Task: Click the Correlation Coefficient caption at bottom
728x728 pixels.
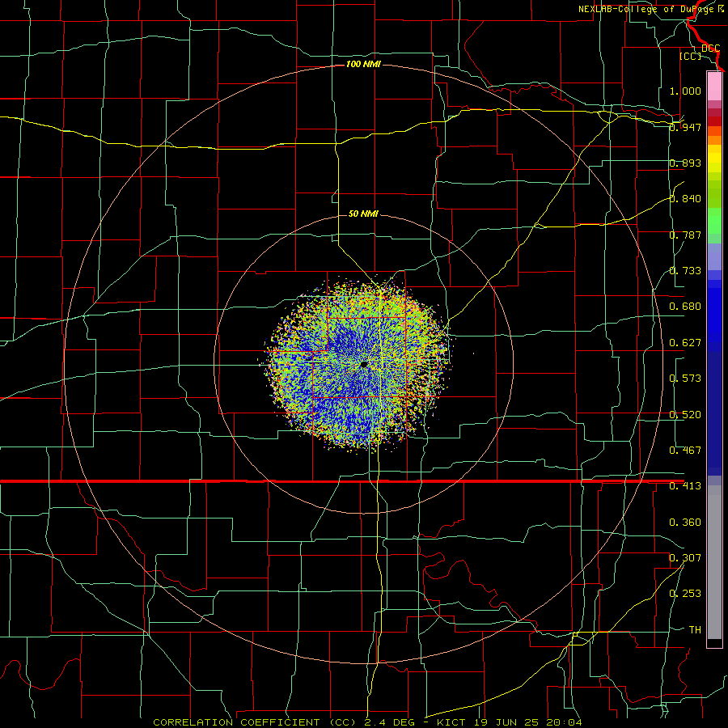Action: 368,722
